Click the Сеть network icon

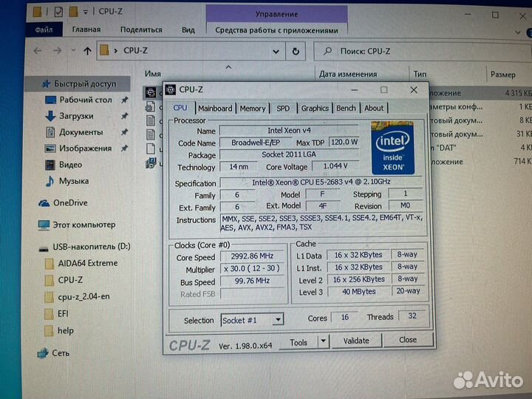tap(42, 353)
